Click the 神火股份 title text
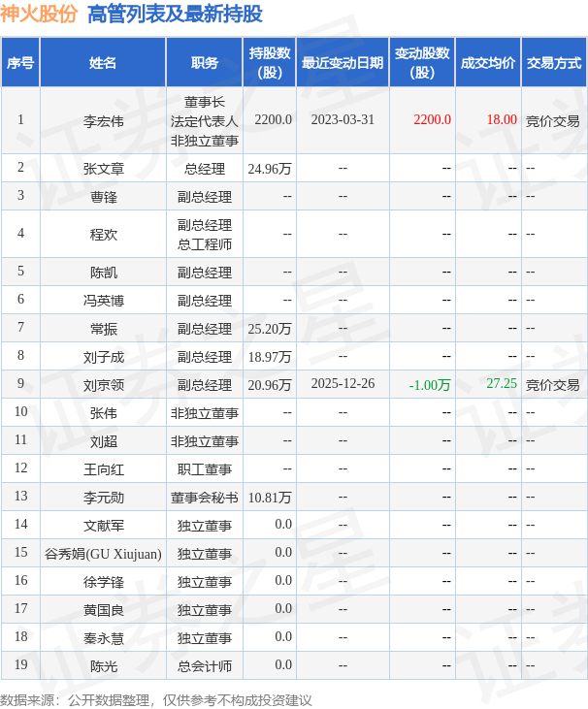Viewport: 588px width, 709px height. tap(39, 14)
